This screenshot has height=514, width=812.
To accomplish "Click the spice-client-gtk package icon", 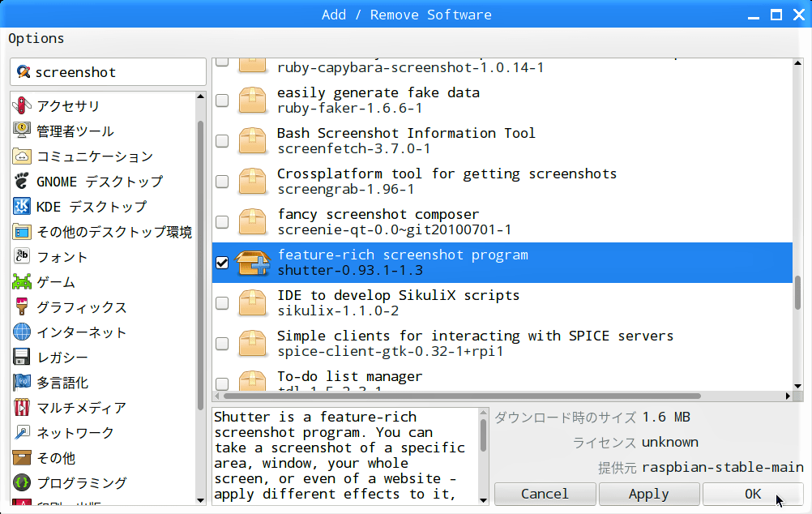I will coord(253,344).
